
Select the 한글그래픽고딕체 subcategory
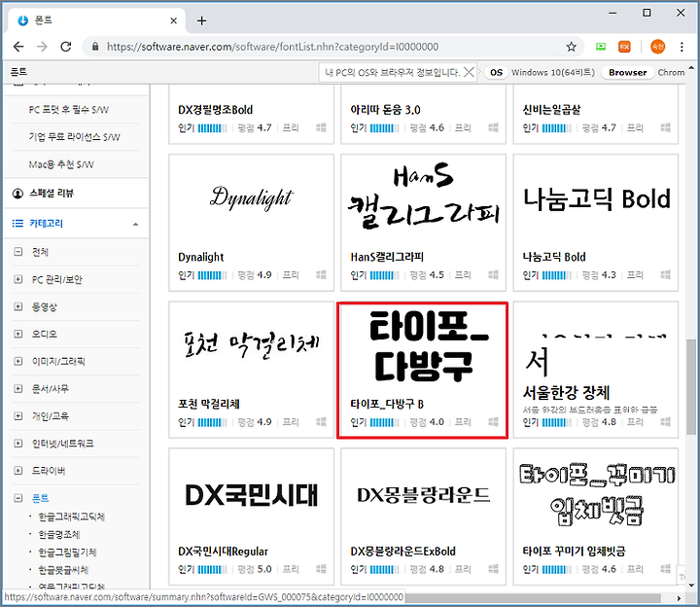click(71, 517)
